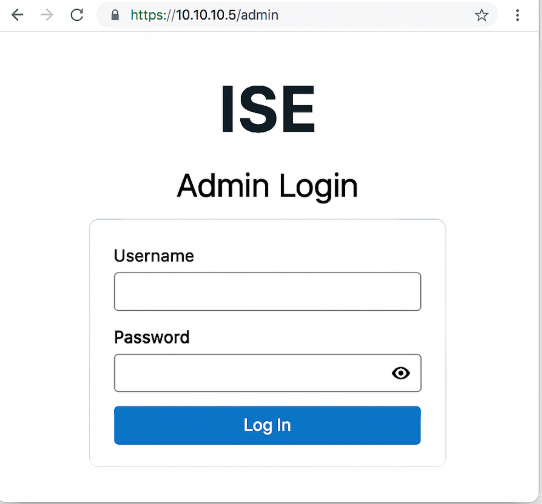This screenshot has width=542, height=504.
Task: Show password using the eye icon
Action: coord(401,373)
